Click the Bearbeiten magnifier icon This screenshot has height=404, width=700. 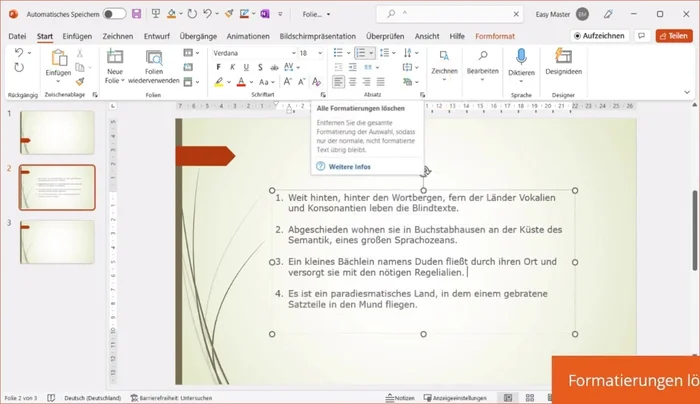pyautogui.click(x=483, y=56)
